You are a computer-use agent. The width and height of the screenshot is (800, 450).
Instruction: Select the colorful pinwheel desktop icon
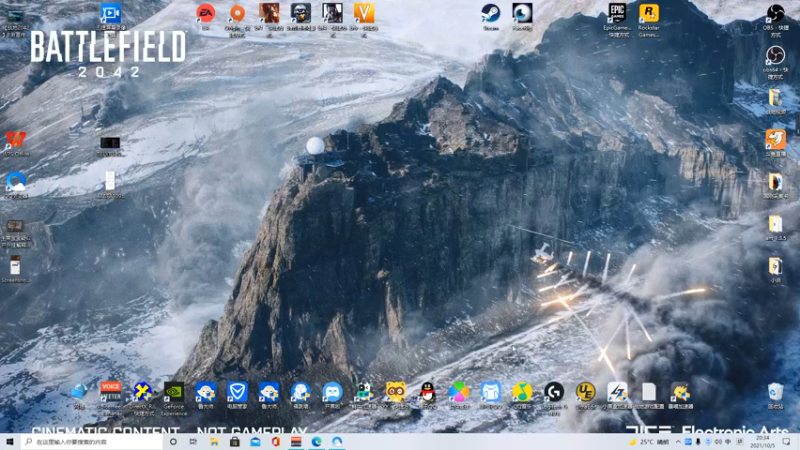[x=459, y=392]
